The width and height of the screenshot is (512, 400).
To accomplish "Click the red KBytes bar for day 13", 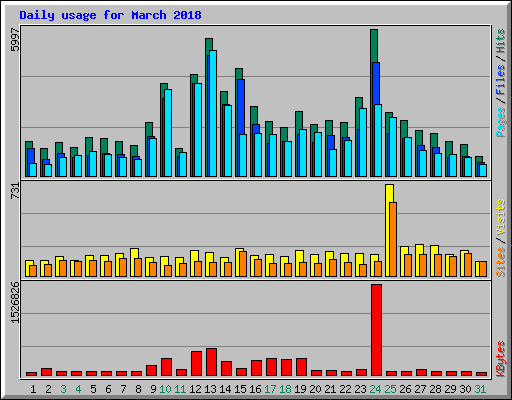I will (x=211, y=362).
